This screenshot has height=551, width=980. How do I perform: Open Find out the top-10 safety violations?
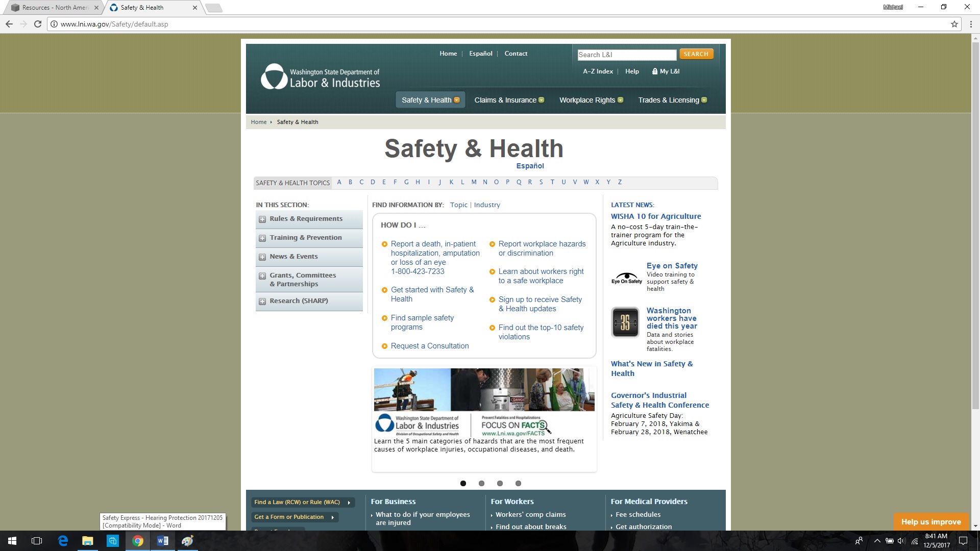point(541,332)
